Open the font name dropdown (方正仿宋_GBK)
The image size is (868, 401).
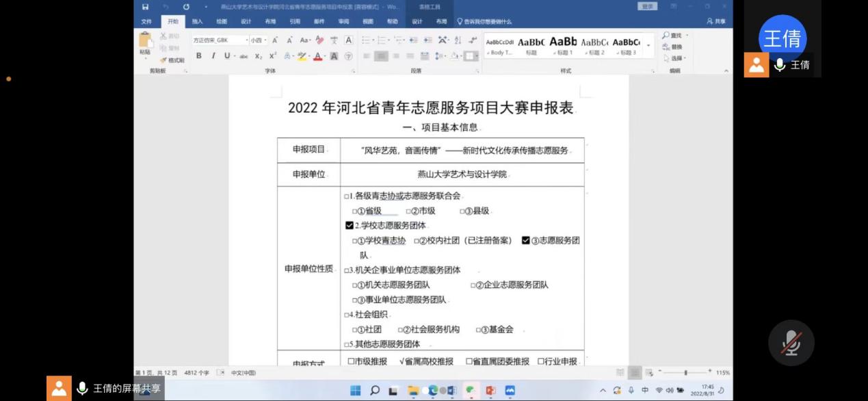pos(247,40)
